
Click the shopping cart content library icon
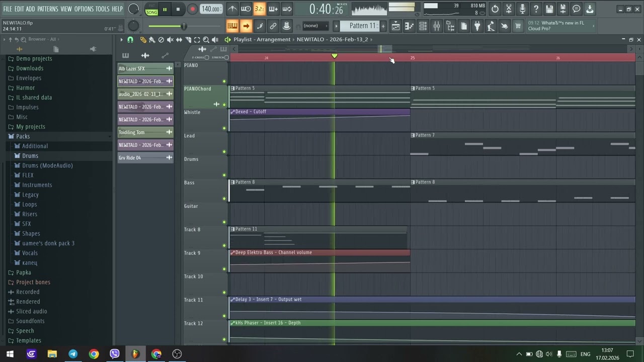tap(518, 26)
